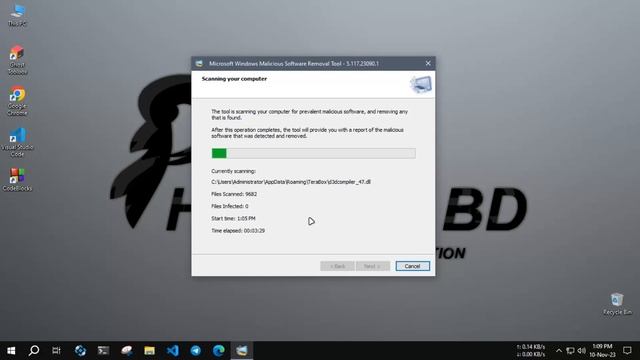Open the volume control in tray

click(582, 351)
